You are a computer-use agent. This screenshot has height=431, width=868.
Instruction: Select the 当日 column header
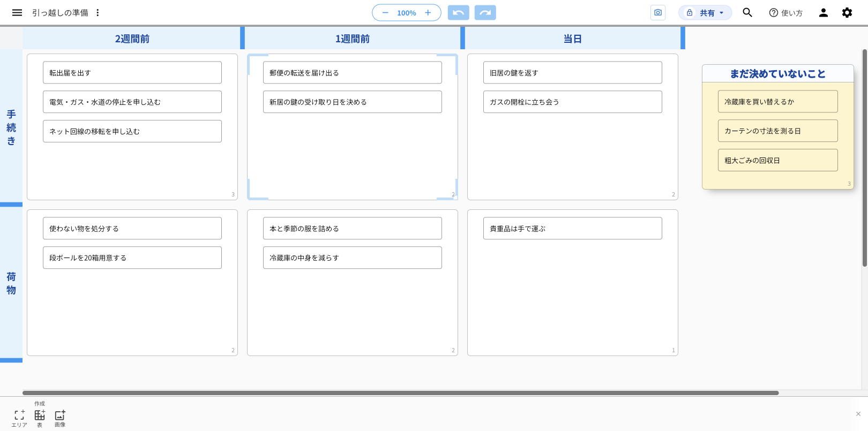click(x=572, y=39)
